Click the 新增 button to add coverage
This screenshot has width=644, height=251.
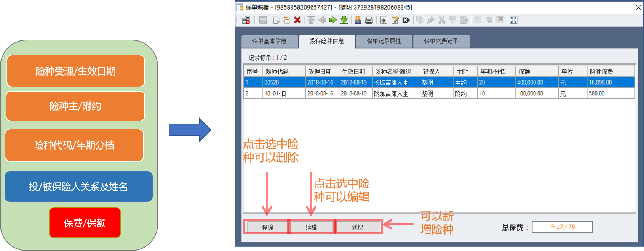point(358,227)
